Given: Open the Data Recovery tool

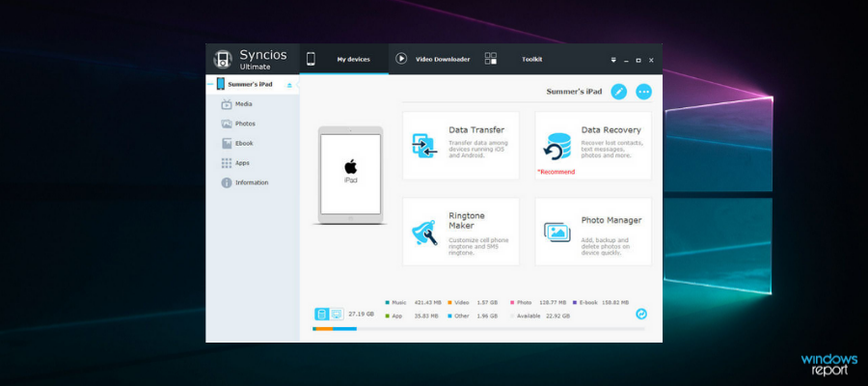Looking at the screenshot, I should [593, 146].
